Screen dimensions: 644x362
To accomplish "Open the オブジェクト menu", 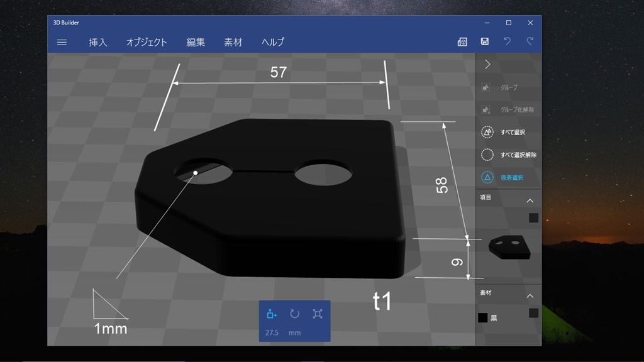I will pyautogui.click(x=147, y=42).
